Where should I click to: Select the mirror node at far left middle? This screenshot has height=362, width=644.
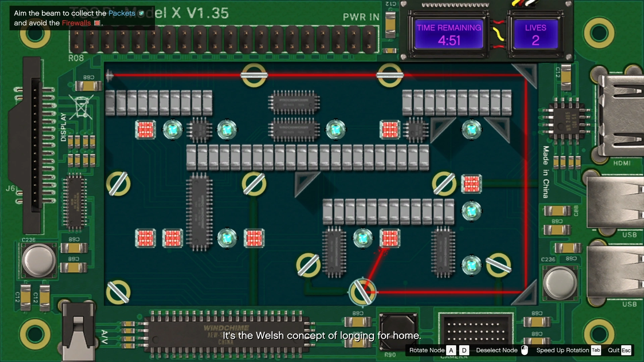118,184
